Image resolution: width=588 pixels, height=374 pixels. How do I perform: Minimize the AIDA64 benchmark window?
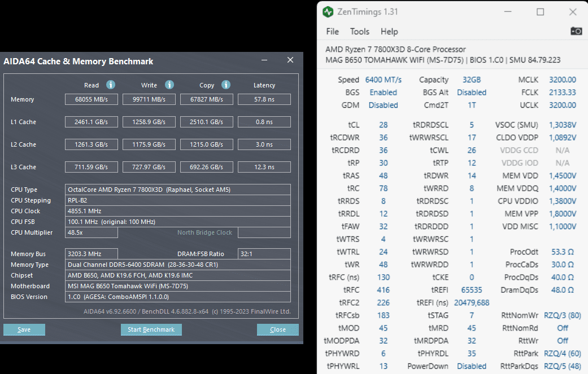[264, 60]
